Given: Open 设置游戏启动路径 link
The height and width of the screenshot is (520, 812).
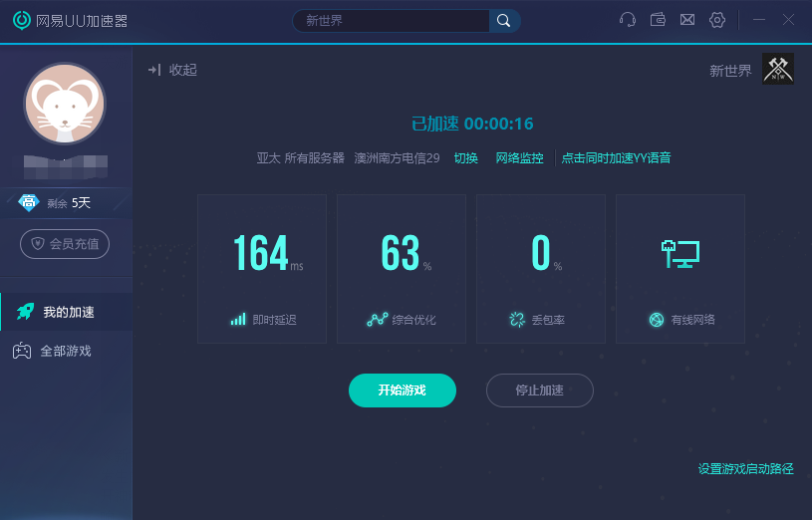Looking at the screenshot, I should point(745,469).
